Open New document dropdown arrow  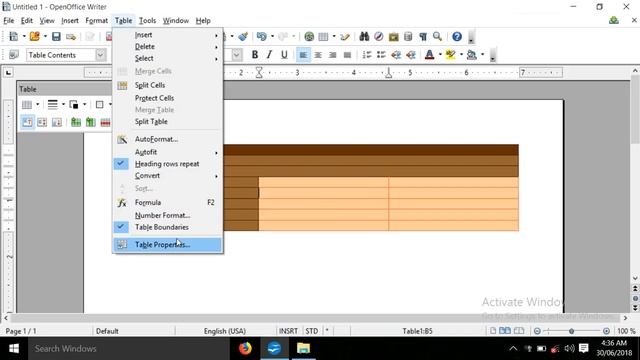click(24, 37)
